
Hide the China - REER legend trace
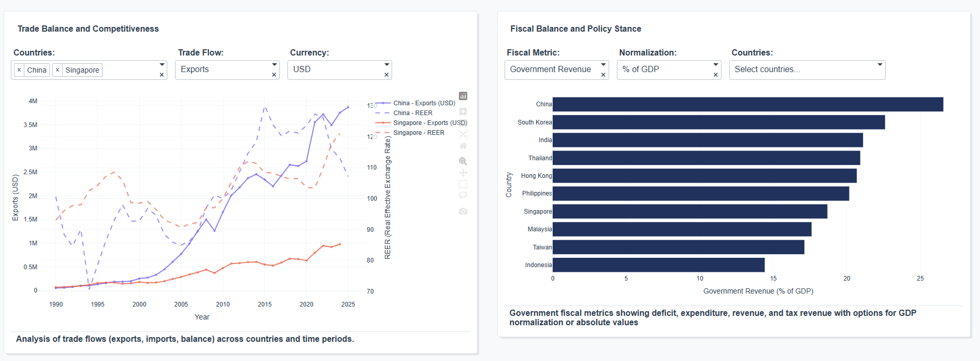[412, 113]
